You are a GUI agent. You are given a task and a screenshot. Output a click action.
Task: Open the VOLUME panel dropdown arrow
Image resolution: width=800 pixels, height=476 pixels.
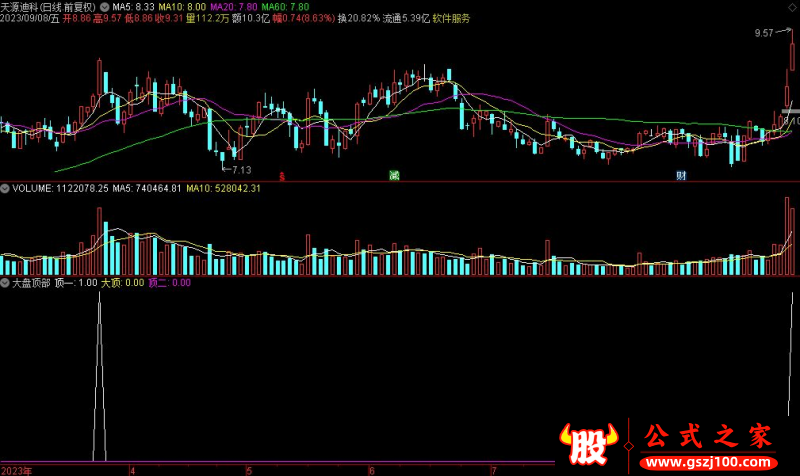pyautogui.click(x=5, y=187)
